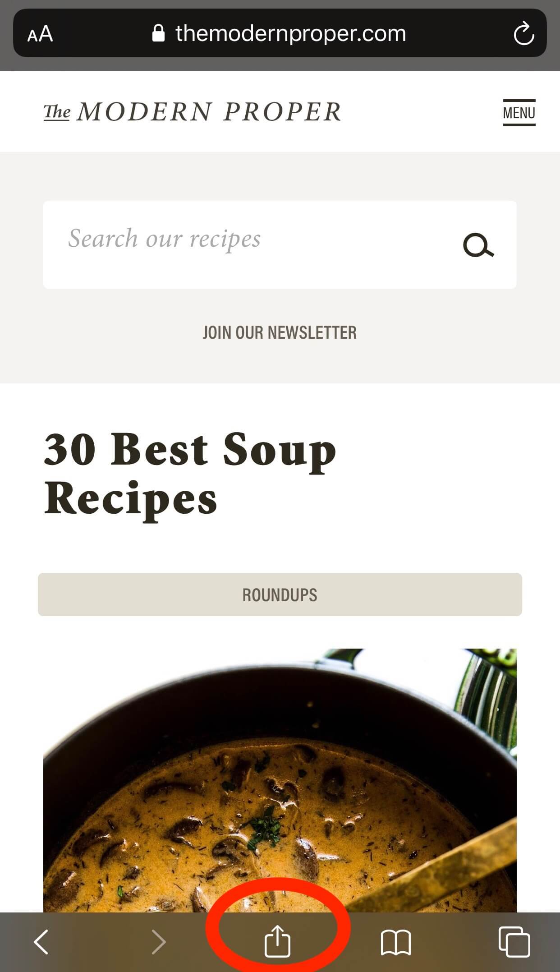Image resolution: width=560 pixels, height=972 pixels.
Task: Go back with the left chevron
Action: [41, 942]
